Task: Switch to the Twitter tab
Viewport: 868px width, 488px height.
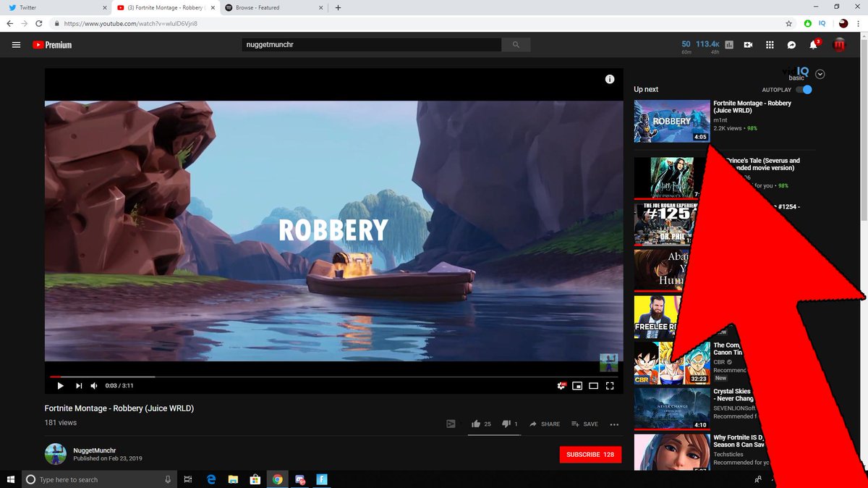Action: pyautogui.click(x=56, y=7)
